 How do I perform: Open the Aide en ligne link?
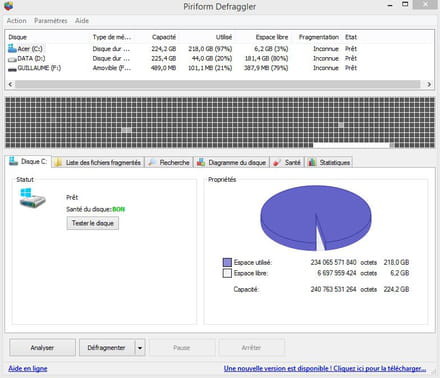[28, 368]
